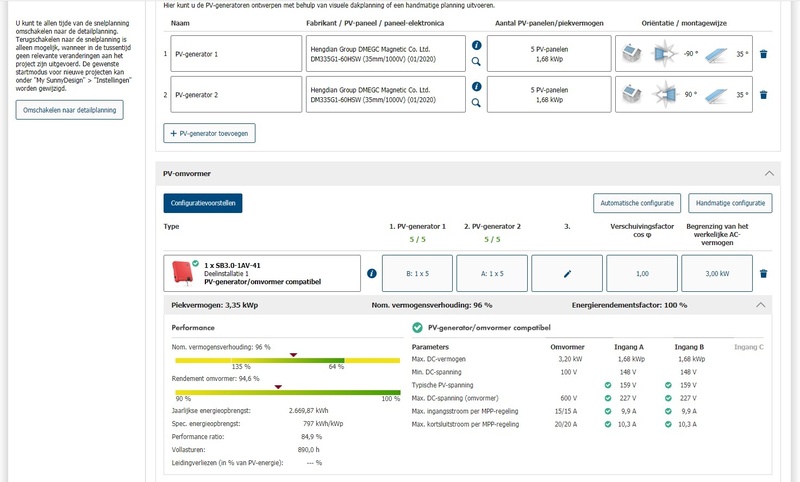Delete PV-generator 1 with trash icon
Viewport: 800px width, 482px height.
763,54
